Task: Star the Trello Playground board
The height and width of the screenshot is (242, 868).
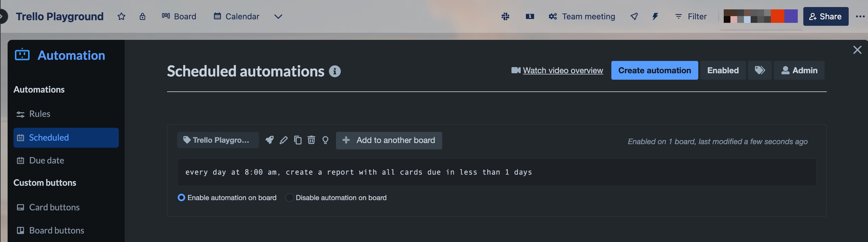Action: [x=121, y=16]
